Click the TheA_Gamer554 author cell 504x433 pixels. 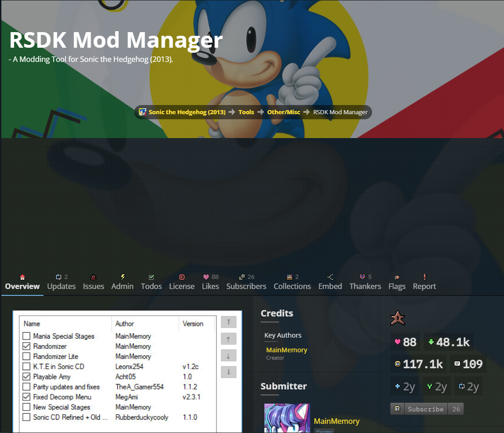[139, 387]
